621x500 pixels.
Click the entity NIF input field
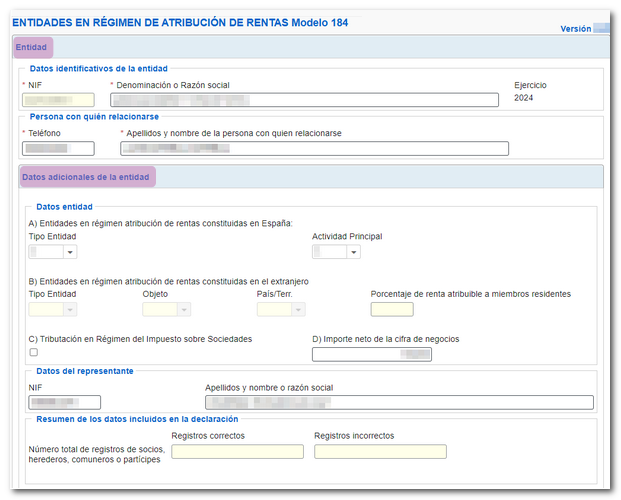tap(58, 100)
